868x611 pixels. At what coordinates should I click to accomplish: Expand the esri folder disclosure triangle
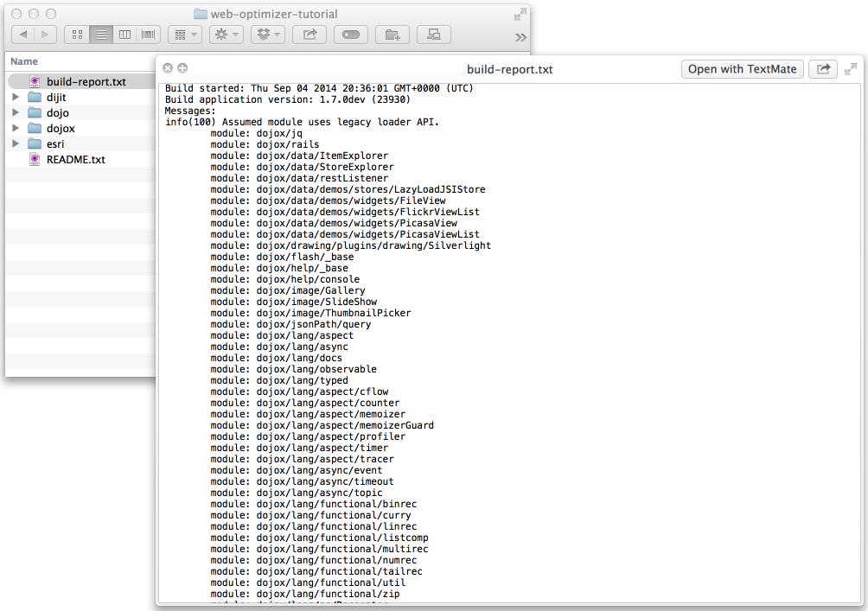tap(16, 143)
